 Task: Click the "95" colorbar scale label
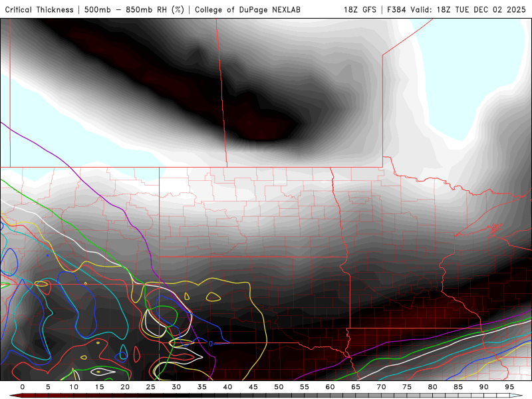(x=509, y=387)
